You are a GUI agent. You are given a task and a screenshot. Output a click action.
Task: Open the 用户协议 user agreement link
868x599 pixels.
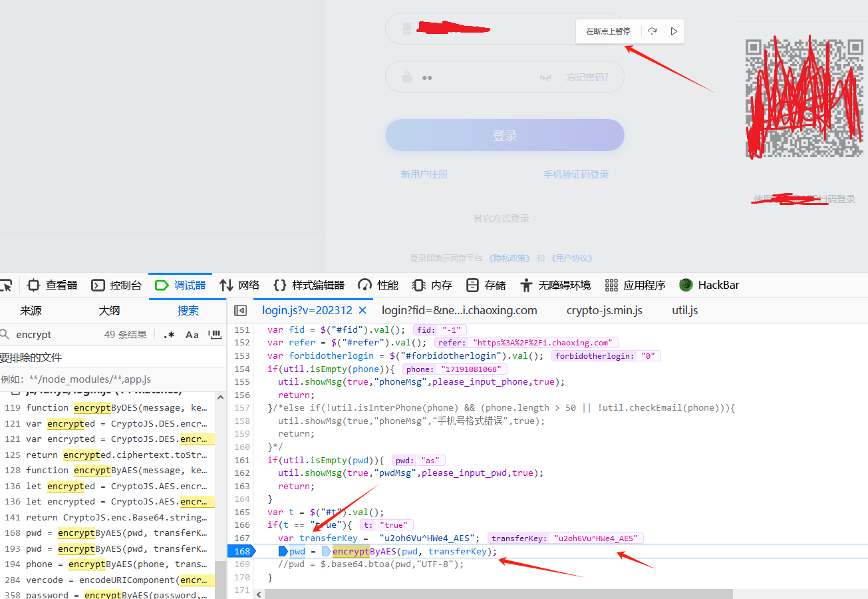573,258
